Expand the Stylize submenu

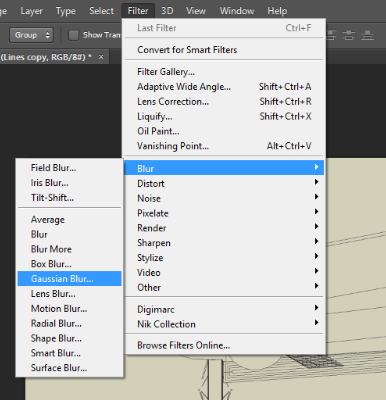click(x=224, y=258)
